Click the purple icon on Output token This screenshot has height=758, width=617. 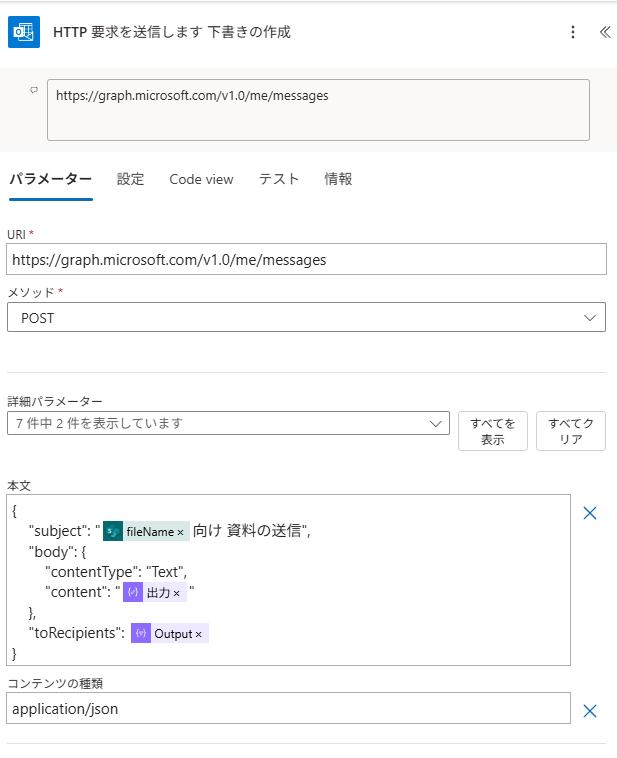[x=141, y=633]
